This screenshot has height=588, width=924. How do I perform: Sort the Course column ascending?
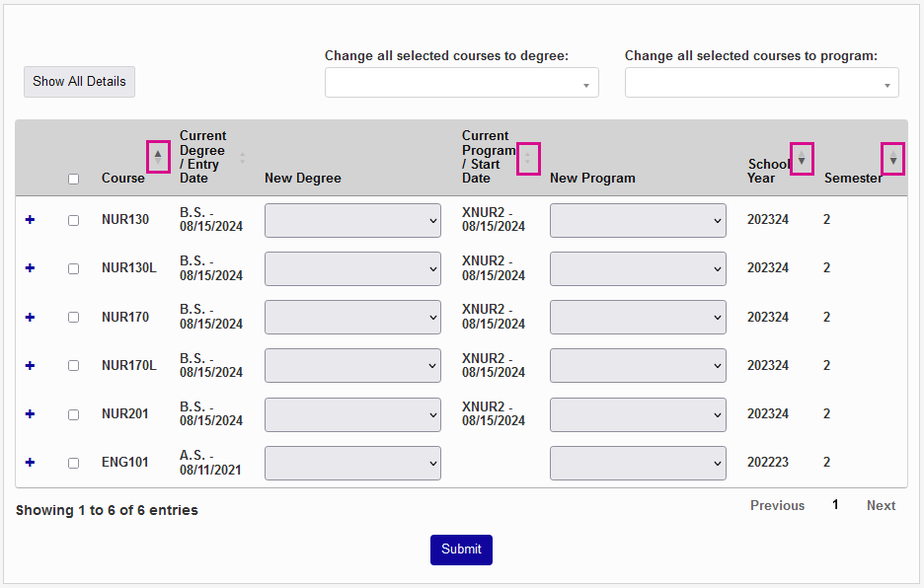click(x=158, y=157)
